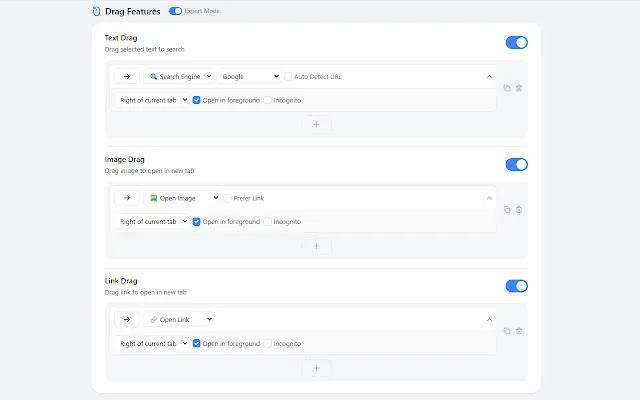Click the 'Drag image to open in new tab' text
Image resolution: width=640 pixels, height=400 pixels.
[x=149, y=171]
